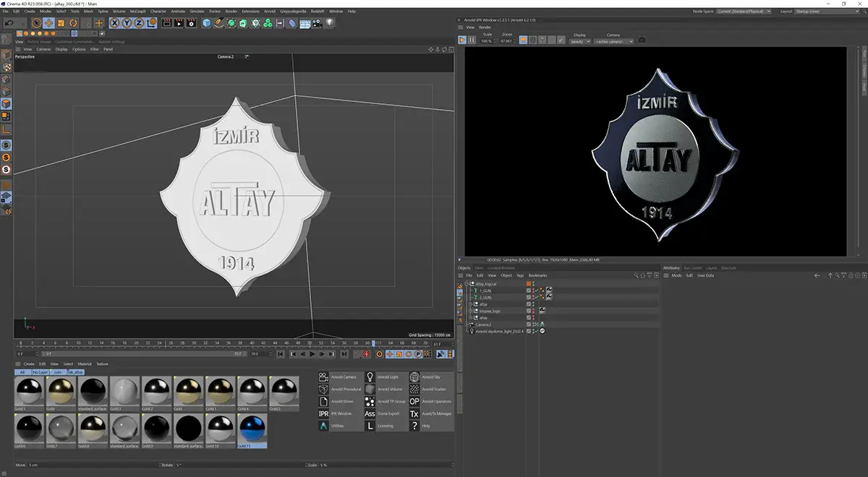Click Arnold Light shelf icon
868x477 pixels.
coord(369,377)
